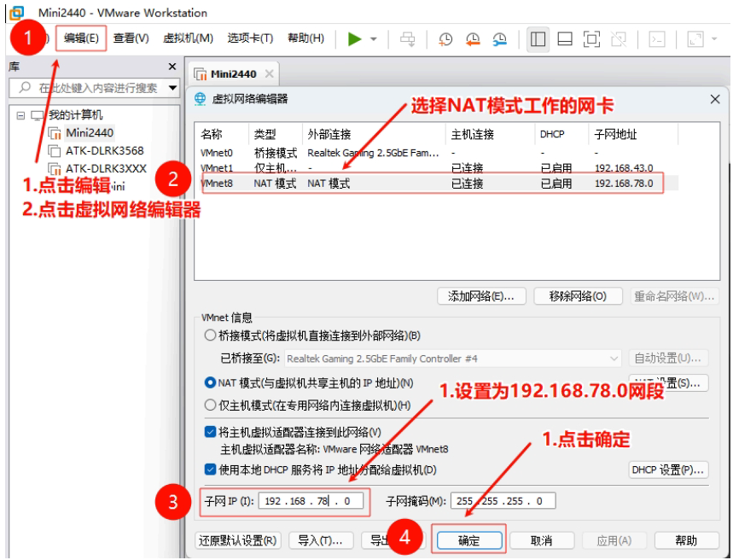Image resolution: width=733 pixels, height=560 pixels.
Task: Click the 名称 column header
Action: click(x=212, y=135)
